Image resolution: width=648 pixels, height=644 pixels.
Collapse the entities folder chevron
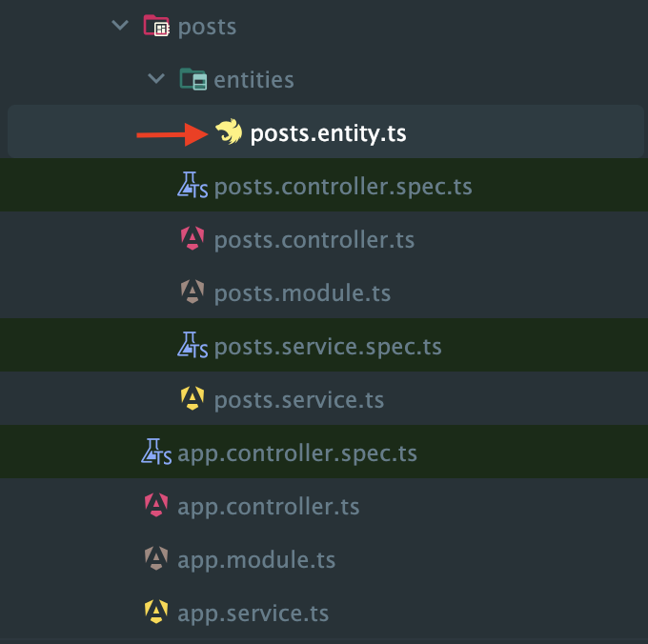click(x=156, y=78)
